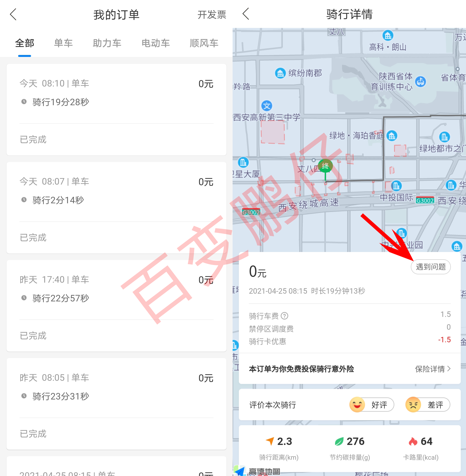Select the 全部 tab
This screenshot has height=476, width=466.
coord(24,43)
